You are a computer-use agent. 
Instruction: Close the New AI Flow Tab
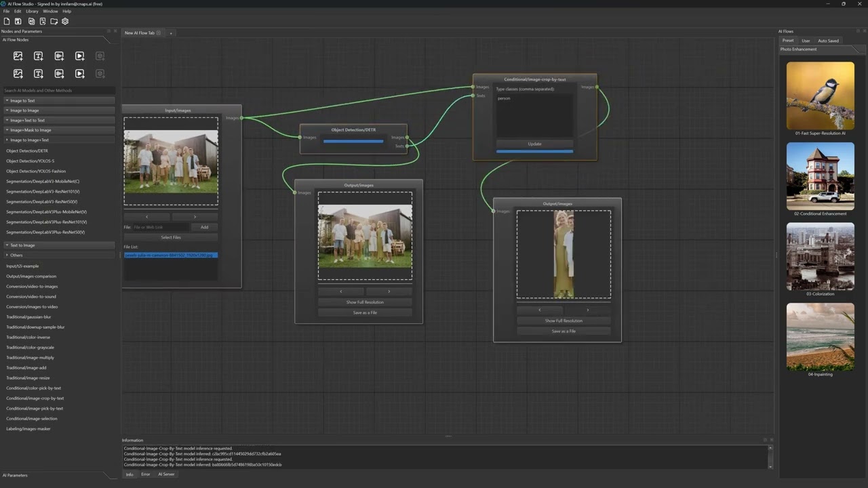tap(159, 33)
